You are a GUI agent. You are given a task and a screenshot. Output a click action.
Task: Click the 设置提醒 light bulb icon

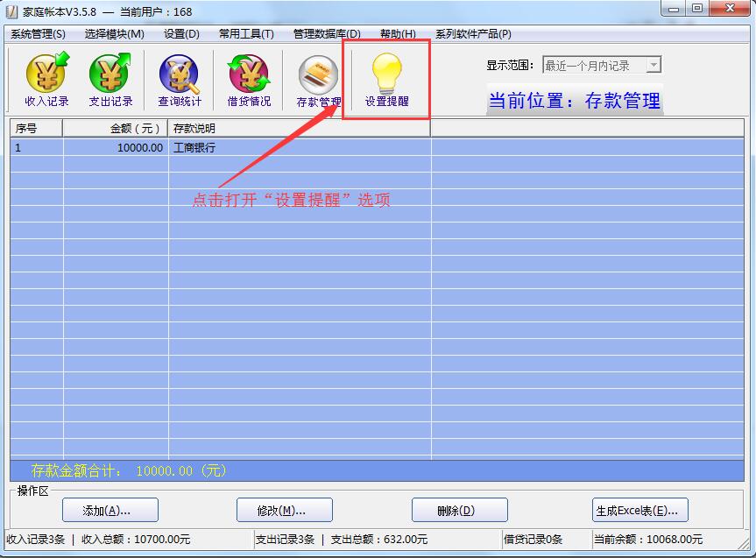386,80
